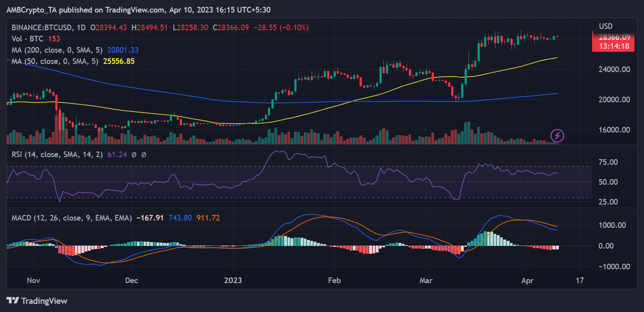Click the MACD signal value 911.72

[208, 218]
